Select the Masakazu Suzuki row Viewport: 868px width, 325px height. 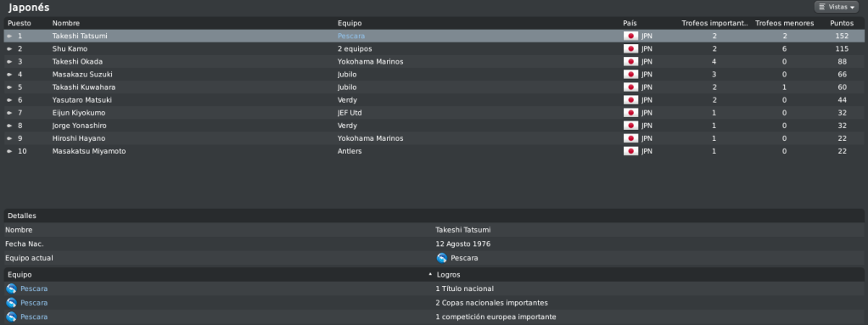[434, 74]
